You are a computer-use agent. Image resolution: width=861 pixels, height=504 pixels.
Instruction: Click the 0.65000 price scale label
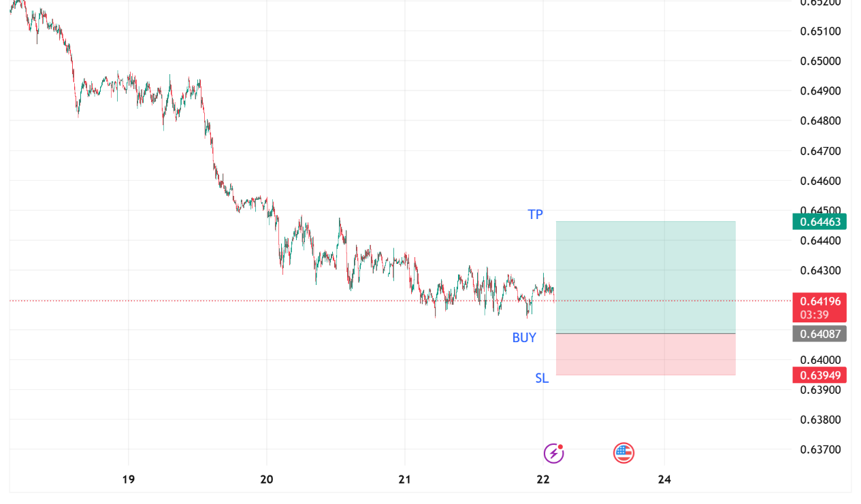(820, 61)
